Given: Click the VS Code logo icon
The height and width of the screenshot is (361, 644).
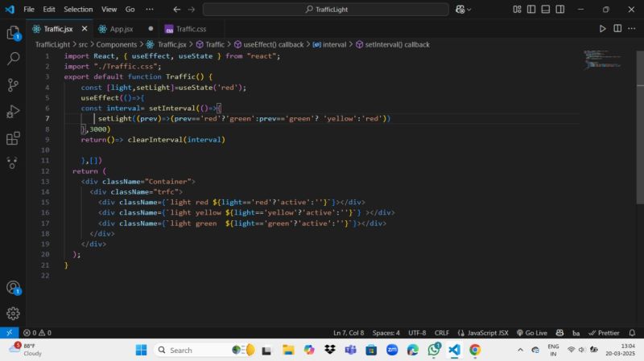Looking at the screenshot, I should click(10, 10).
